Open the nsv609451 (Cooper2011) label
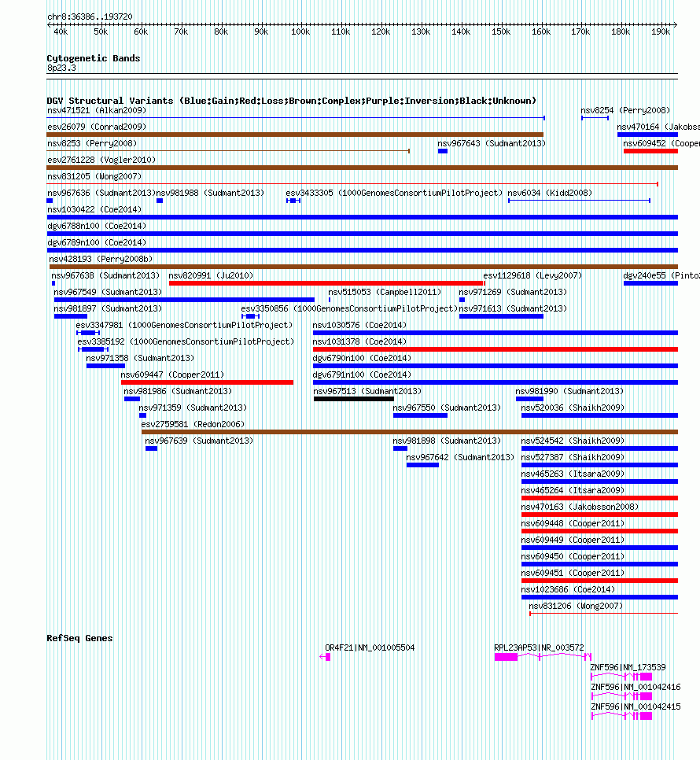The height and width of the screenshot is (760, 700). (573, 572)
